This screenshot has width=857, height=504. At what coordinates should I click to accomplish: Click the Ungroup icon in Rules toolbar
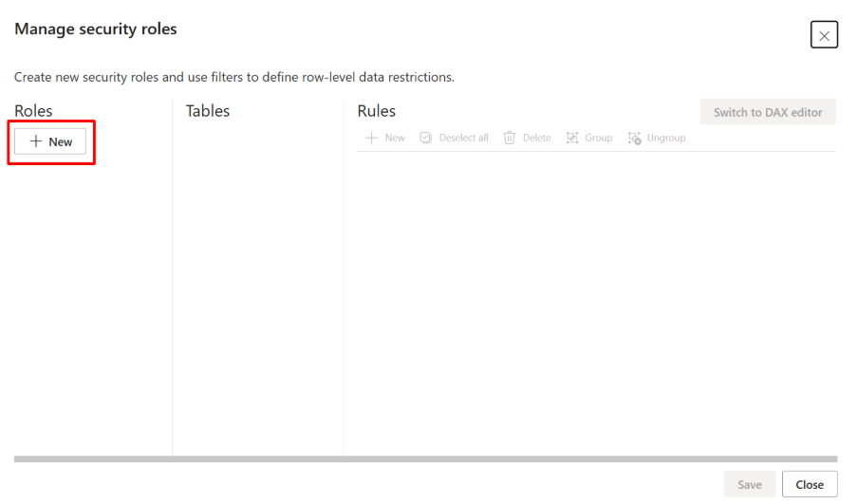pos(634,138)
